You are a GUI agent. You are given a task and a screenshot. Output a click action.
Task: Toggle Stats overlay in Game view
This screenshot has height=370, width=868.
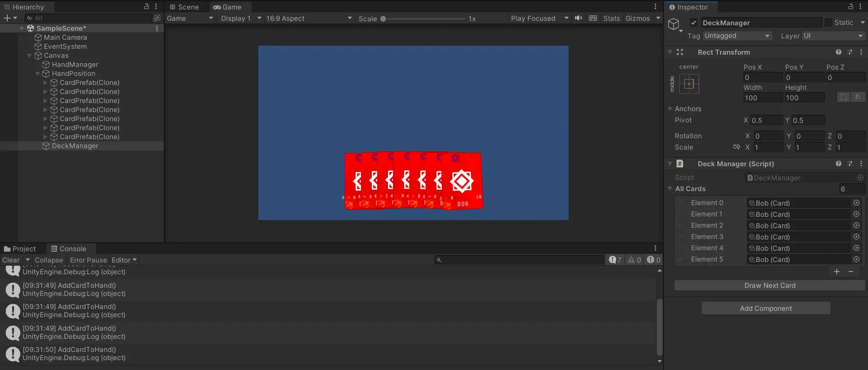point(612,18)
